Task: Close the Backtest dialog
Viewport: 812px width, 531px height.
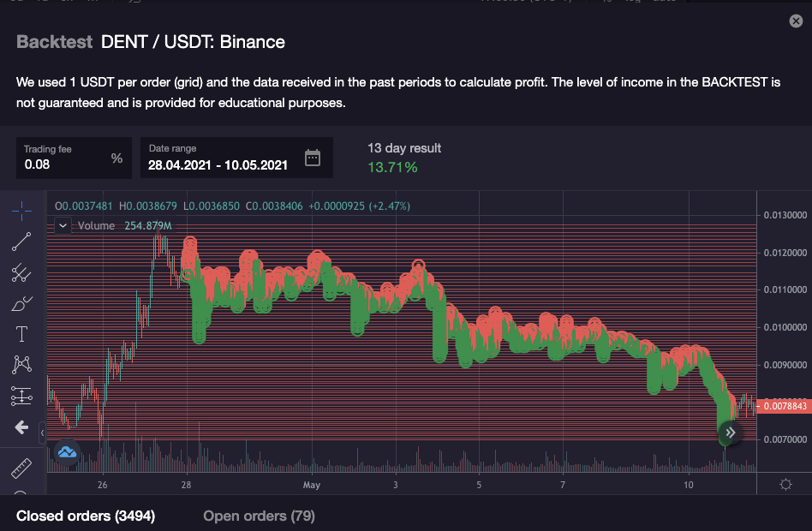Action: [796, 22]
